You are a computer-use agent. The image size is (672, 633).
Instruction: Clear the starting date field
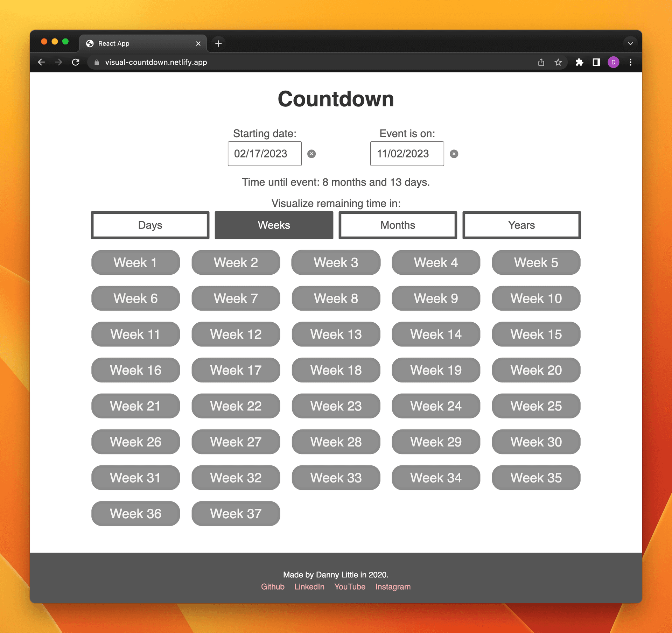point(312,154)
